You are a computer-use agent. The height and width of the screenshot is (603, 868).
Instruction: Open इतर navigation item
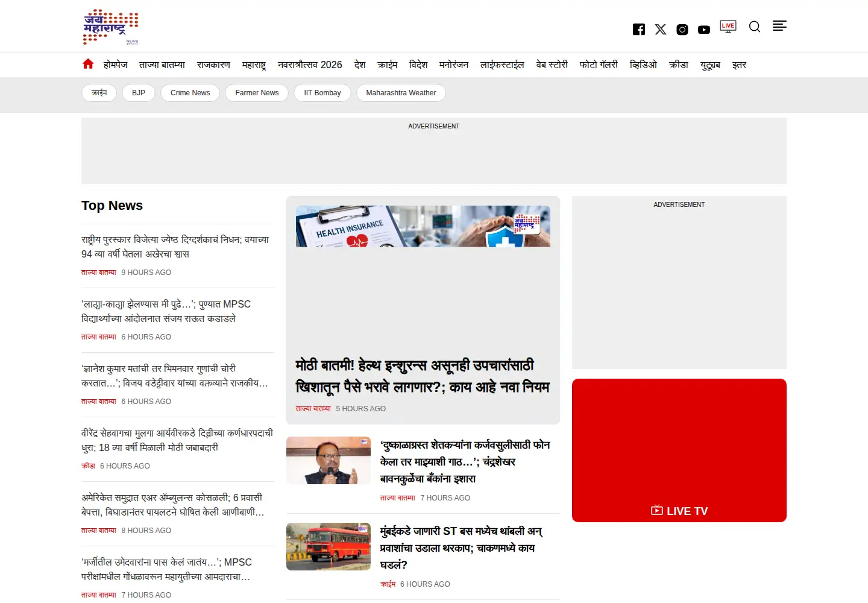point(739,65)
